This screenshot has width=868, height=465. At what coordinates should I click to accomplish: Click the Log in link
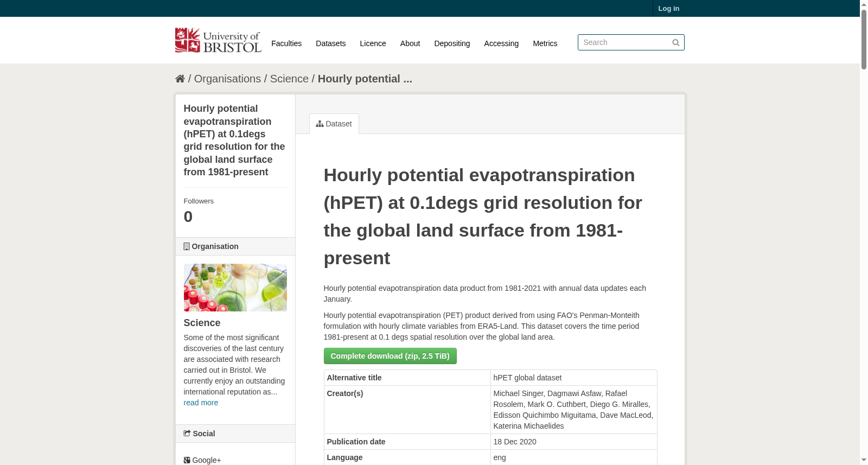tap(669, 8)
